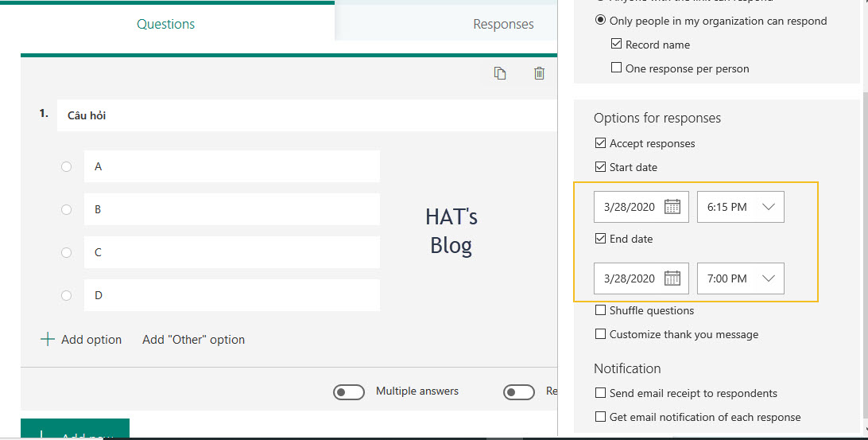Switch to the Responses tab
The width and height of the screenshot is (868, 440).
coord(503,24)
